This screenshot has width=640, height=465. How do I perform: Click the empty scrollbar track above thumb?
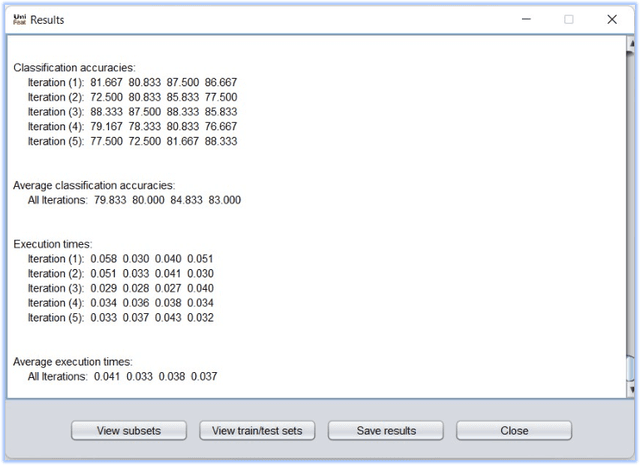coord(629,200)
